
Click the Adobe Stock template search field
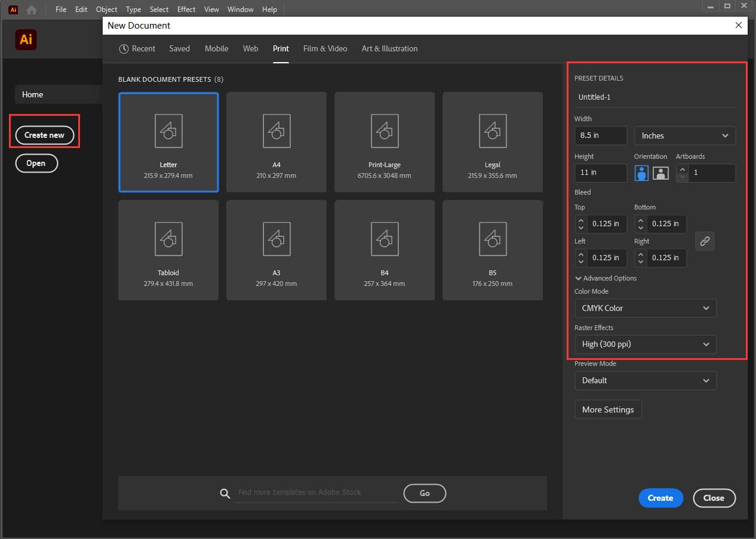[316, 493]
